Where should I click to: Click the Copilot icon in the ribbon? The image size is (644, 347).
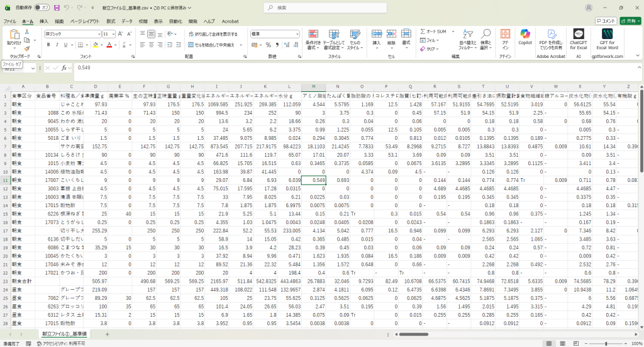(525, 37)
